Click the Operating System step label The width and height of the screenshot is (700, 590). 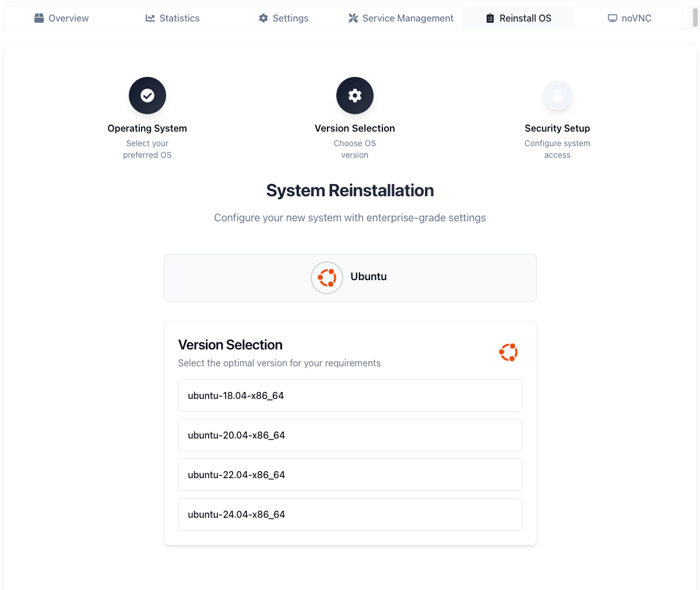(147, 128)
